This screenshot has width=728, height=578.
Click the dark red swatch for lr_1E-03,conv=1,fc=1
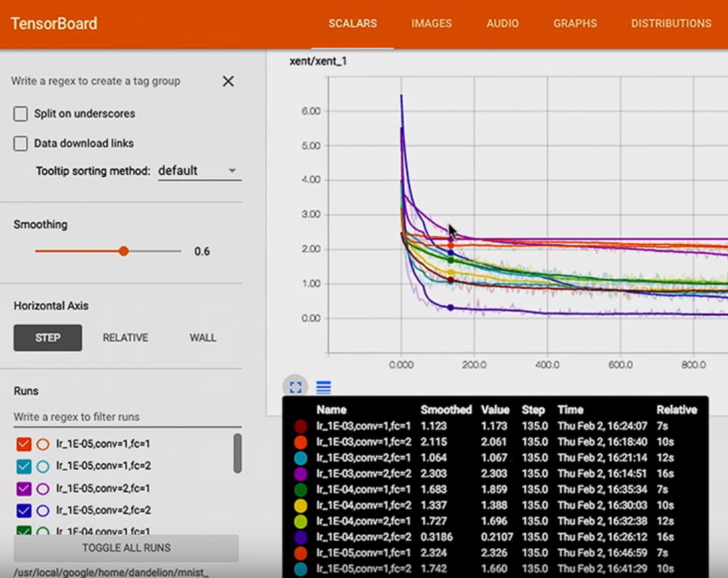(x=301, y=426)
